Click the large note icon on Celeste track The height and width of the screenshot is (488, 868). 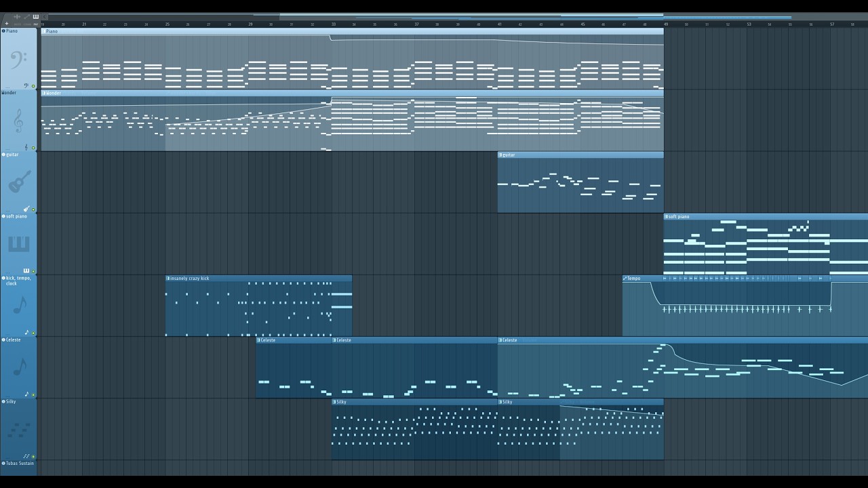20,367
